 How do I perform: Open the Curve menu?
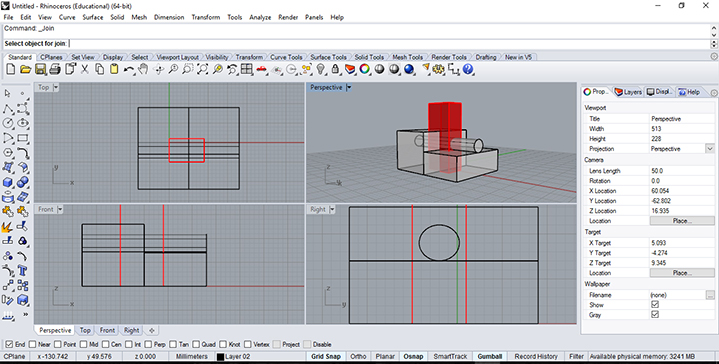click(x=67, y=17)
